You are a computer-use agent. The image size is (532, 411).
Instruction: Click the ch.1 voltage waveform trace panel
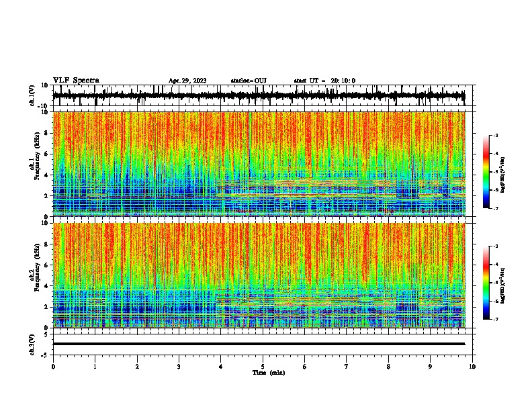[263, 95]
